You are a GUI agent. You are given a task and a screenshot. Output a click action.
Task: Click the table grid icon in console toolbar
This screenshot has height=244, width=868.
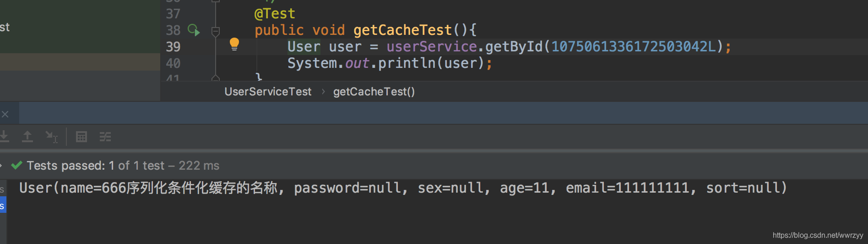81,137
